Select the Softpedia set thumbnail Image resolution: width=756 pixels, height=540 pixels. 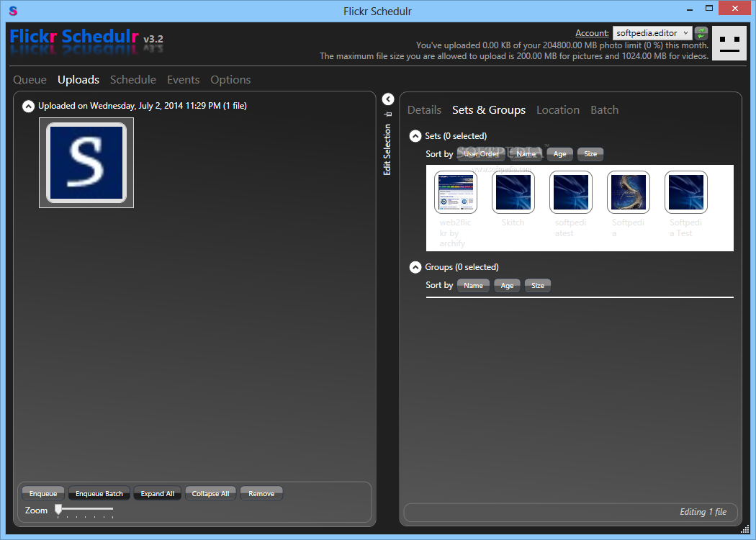[x=629, y=192]
